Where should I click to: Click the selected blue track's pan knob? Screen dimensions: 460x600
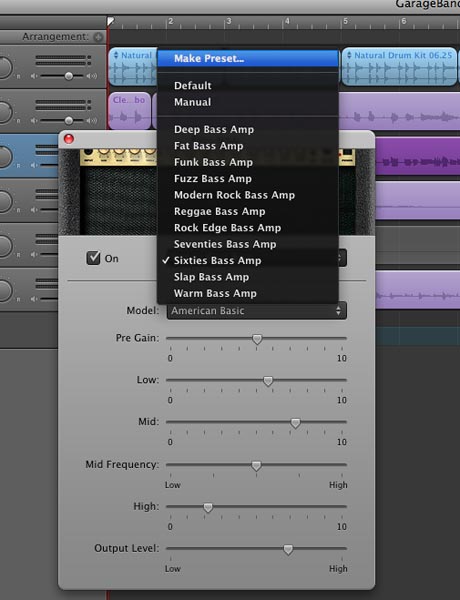(x=5, y=157)
